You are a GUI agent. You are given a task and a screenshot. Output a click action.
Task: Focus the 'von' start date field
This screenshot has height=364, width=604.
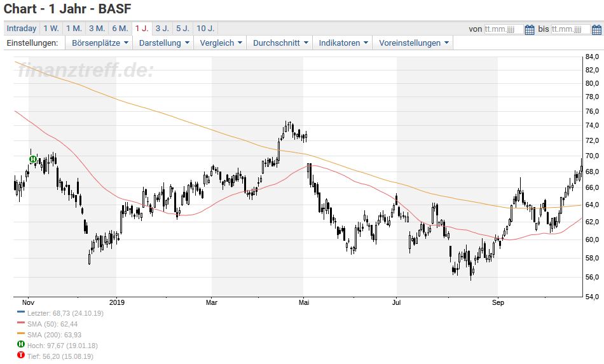[504, 29]
